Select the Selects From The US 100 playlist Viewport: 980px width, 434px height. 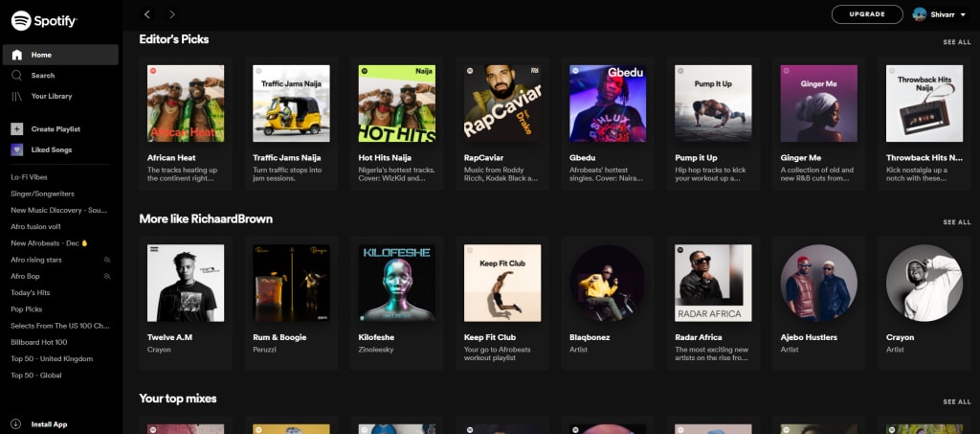60,326
